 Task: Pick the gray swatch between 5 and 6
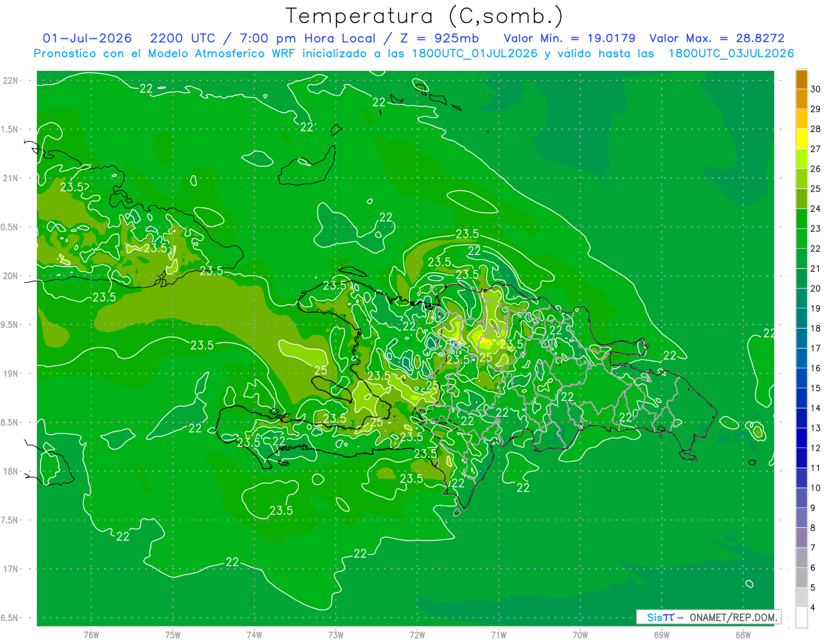tap(801, 578)
